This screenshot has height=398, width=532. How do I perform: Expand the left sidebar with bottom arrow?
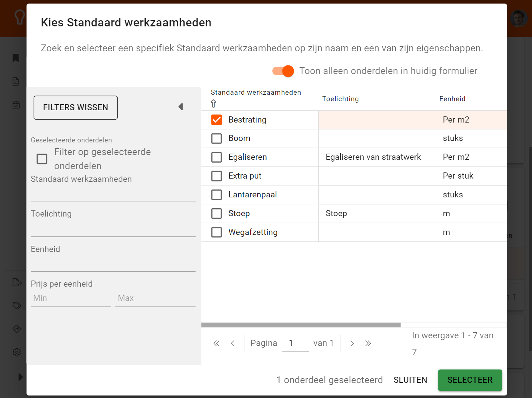[x=20, y=377]
